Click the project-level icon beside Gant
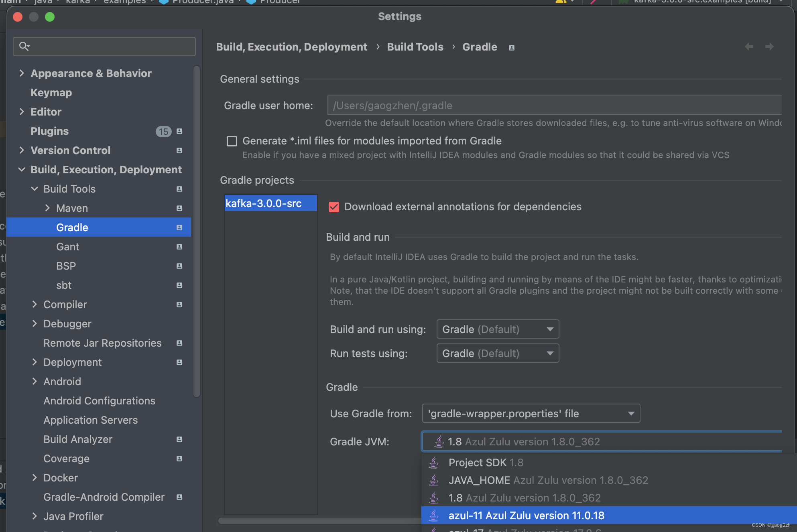Screen dimensions: 797x532 pos(179,247)
